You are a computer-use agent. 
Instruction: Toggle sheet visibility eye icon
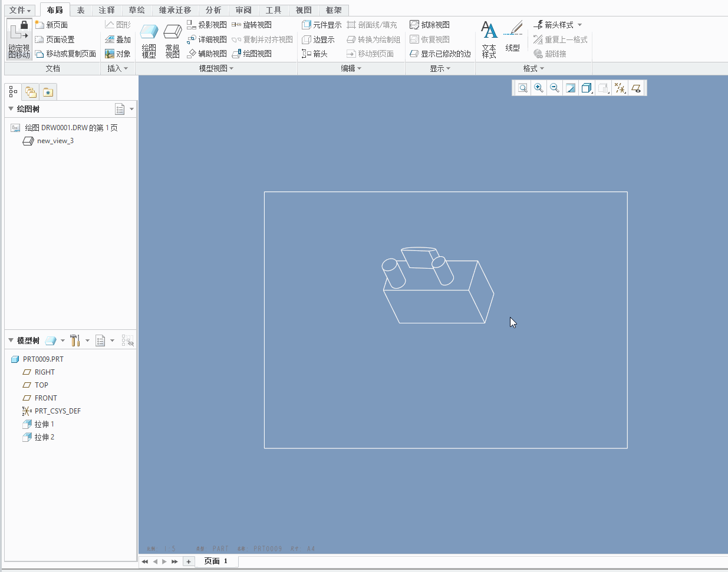click(x=636, y=88)
